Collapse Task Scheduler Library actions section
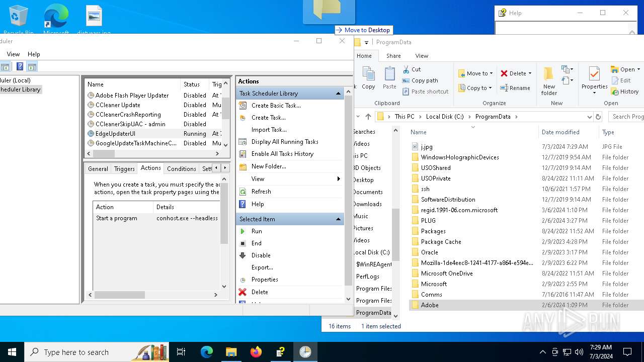 [x=338, y=94]
